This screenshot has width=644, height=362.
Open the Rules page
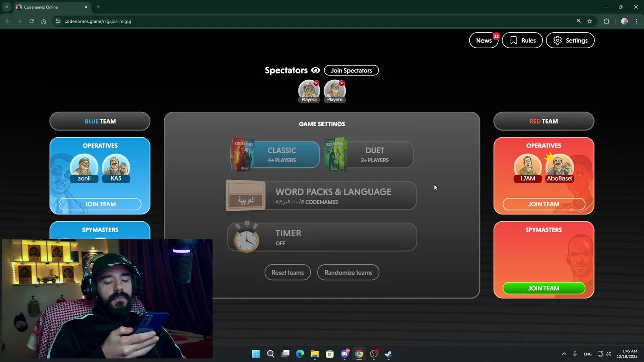(x=522, y=40)
